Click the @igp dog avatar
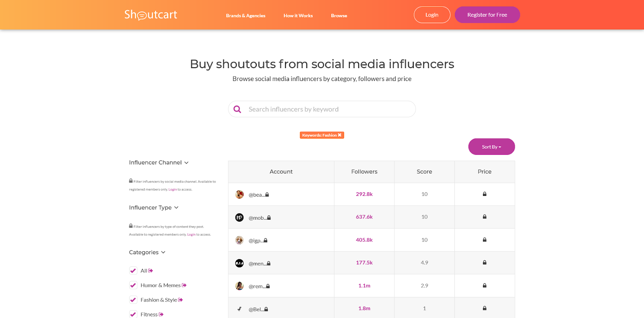 [x=239, y=241]
